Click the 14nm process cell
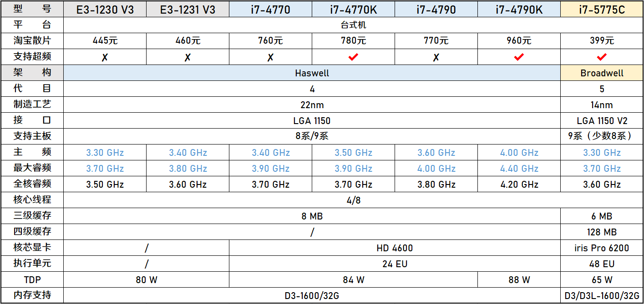This screenshot has width=644, height=304. 602,105
